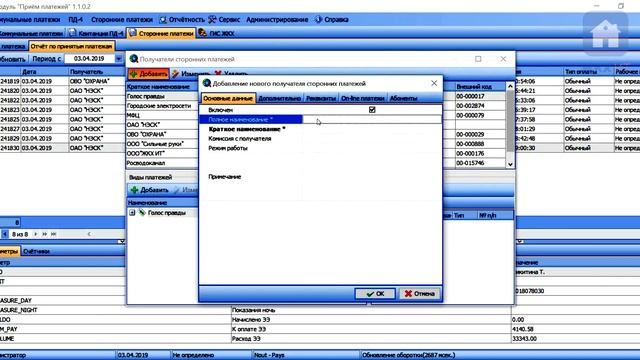This screenshot has height=360, width=640.
Task: Click OK in the add recipient dialog
Action: tap(375, 293)
